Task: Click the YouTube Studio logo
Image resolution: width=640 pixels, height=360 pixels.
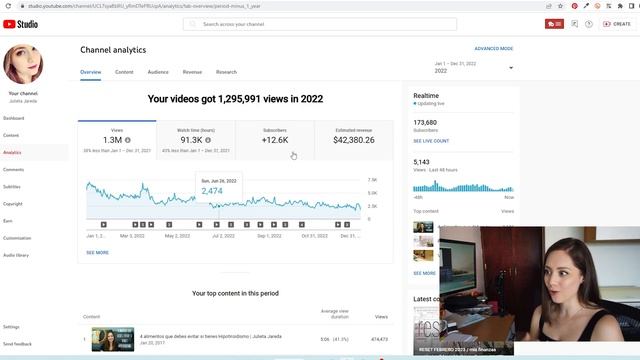Action: point(20,24)
